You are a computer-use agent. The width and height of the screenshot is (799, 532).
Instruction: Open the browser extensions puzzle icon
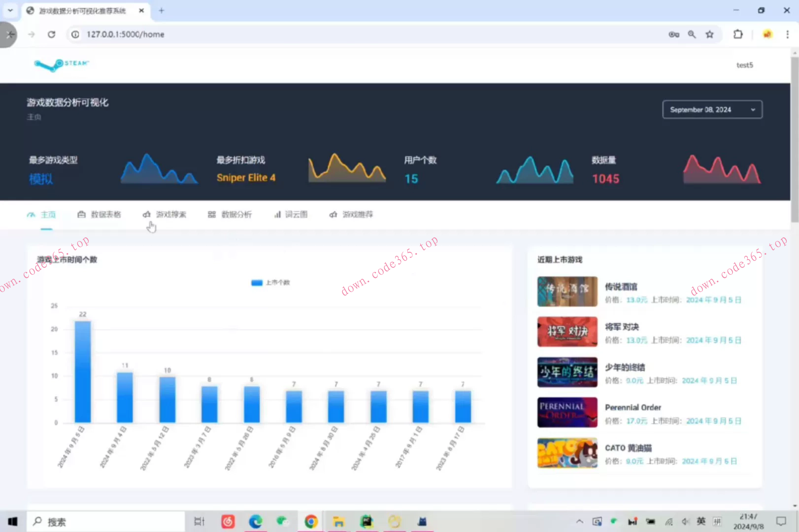tap(738, 34)
